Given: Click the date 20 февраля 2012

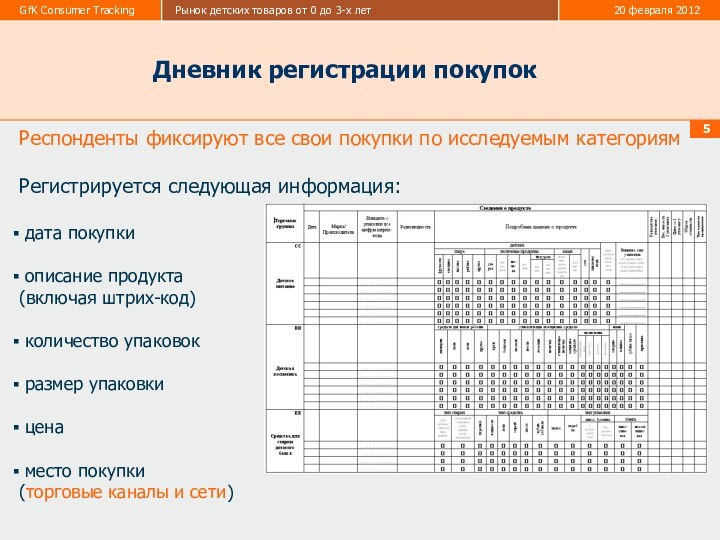Looking at the screenshot, I should click(x=656, y=10).
